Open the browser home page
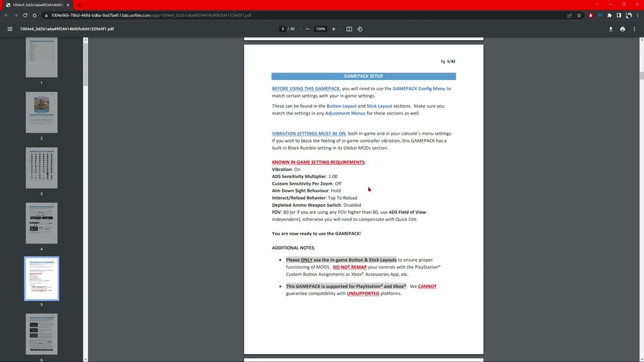The height and width of the screenshot is (362, 644). [35, 15]
